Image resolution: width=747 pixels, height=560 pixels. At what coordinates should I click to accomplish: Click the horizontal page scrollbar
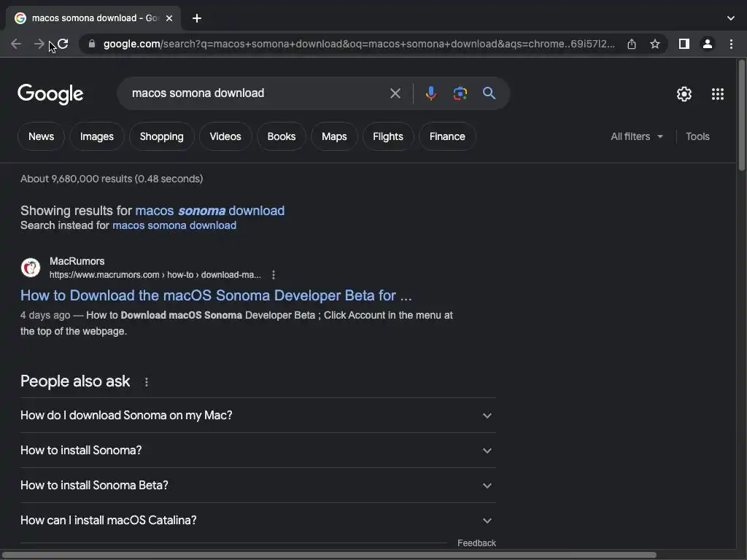coord(329,555)
